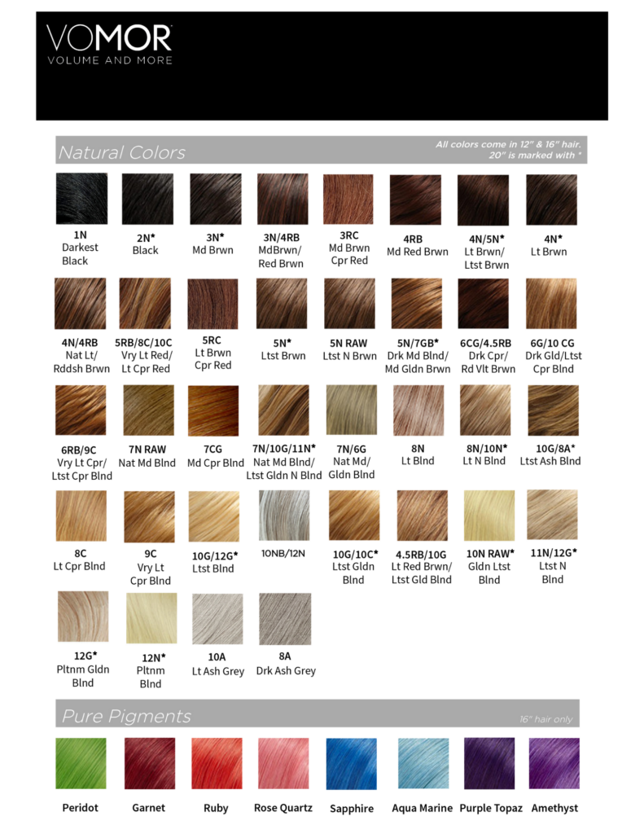Choose the 8C Lt Cpr Blnd swatch
This screenshot has height=834, width=644.
click(81, 516)
